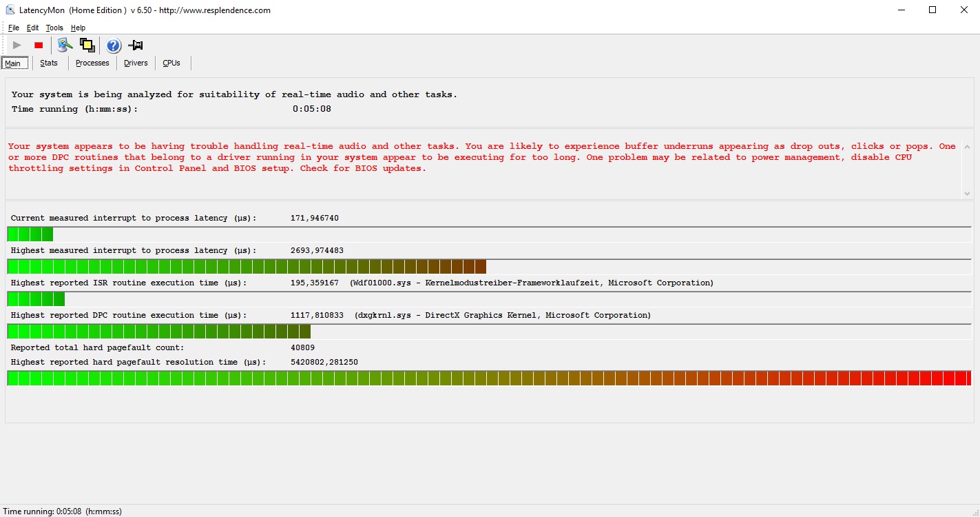Click the highest ISR execution time bar
980x517 pixels.
[490, 299]
